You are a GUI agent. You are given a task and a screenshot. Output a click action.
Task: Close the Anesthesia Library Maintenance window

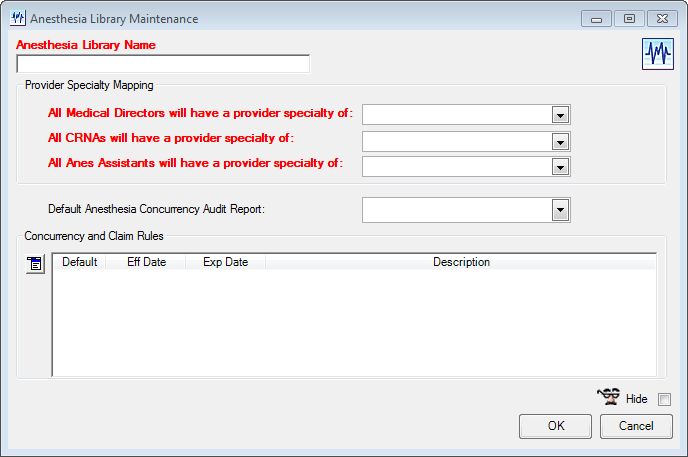coord(662,19)
